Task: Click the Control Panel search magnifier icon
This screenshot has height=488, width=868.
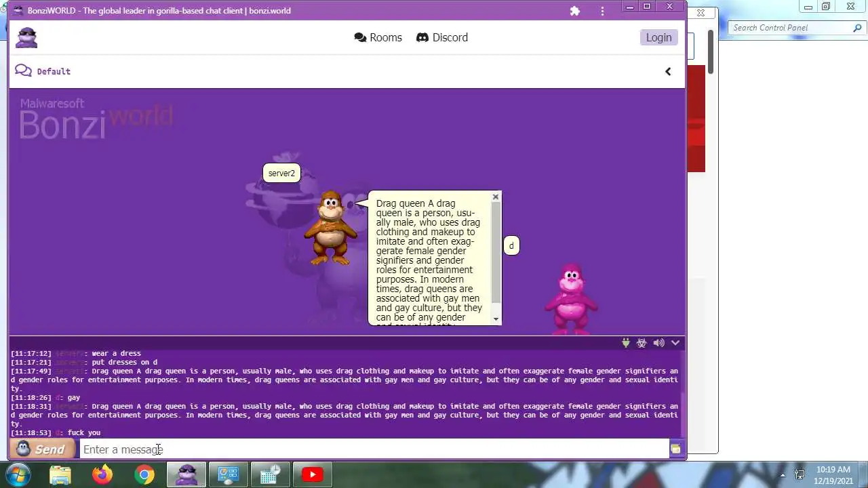Action: [858, 28]
